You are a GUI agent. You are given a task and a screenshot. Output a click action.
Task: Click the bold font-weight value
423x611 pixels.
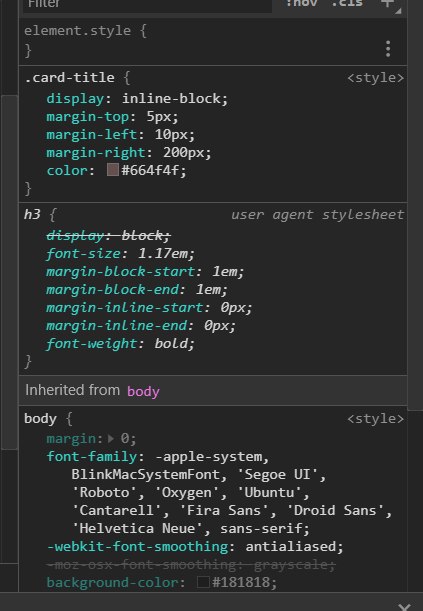[170, 343]
